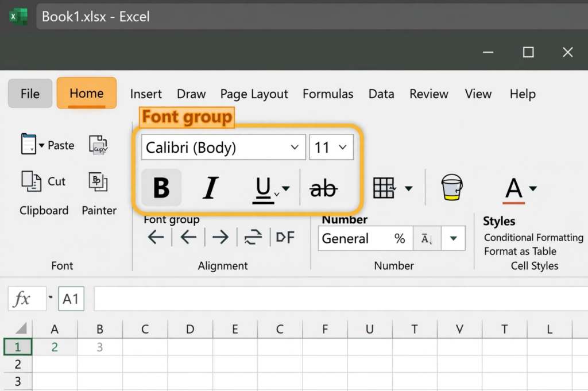Image resolution: width=588 pixels, height=391 pixels.
Task: Select column E header
Action: pyautogui.click(x=235, y=329)
